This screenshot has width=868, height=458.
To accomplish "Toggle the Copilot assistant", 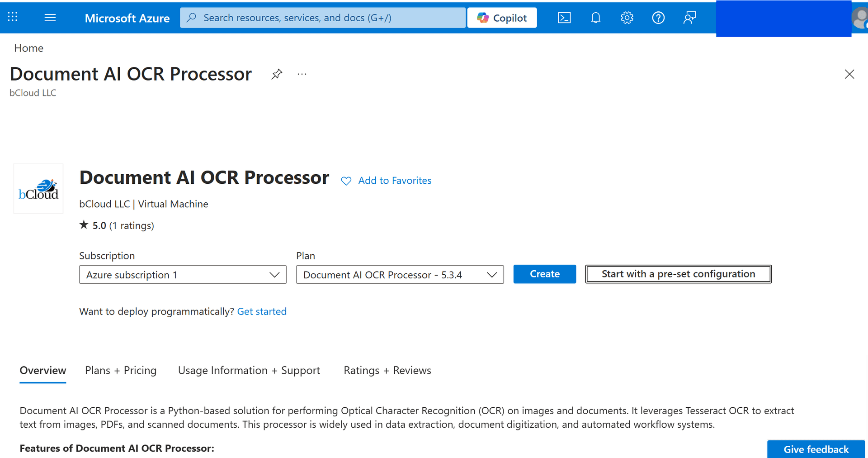I will 502,18.
